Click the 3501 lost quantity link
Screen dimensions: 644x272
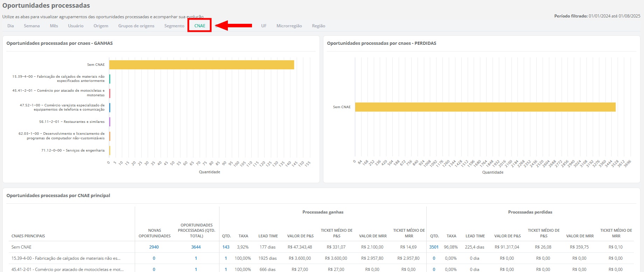click(x=434, y=247)
